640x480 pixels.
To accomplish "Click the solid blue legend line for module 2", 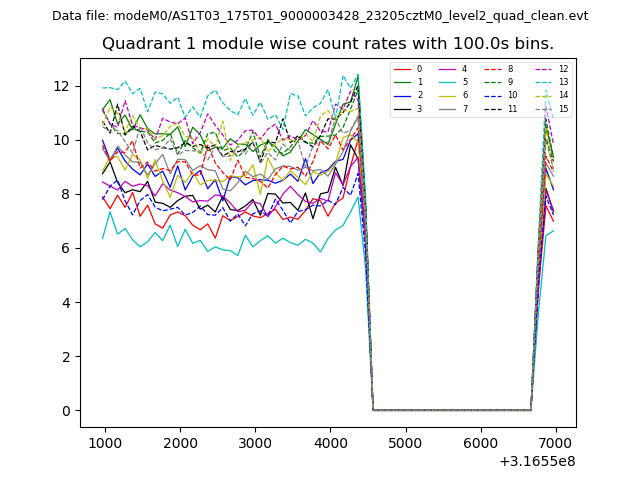I will point(403,95).
